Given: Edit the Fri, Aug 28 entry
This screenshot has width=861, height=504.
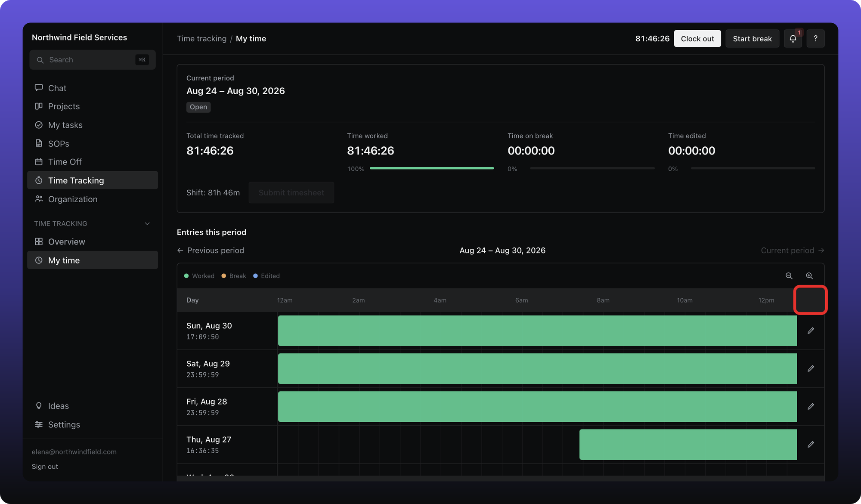Looking at the screenshot, I should point(811,406).
